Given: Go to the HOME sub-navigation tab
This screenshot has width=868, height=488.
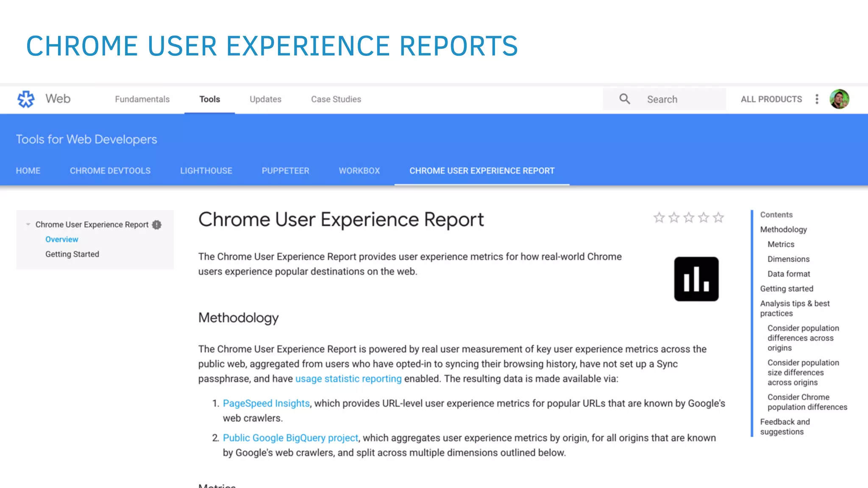Looking at the screenshot, I should coord(28,171).
